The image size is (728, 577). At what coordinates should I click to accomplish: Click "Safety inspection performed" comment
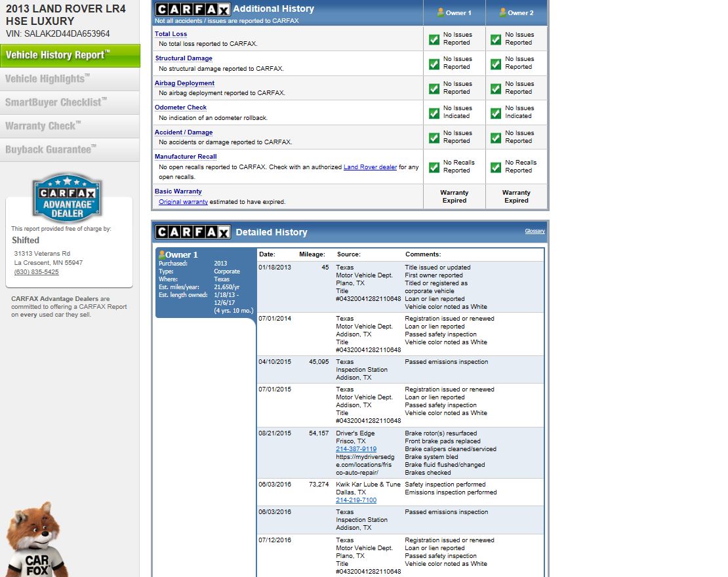(445, 484)
